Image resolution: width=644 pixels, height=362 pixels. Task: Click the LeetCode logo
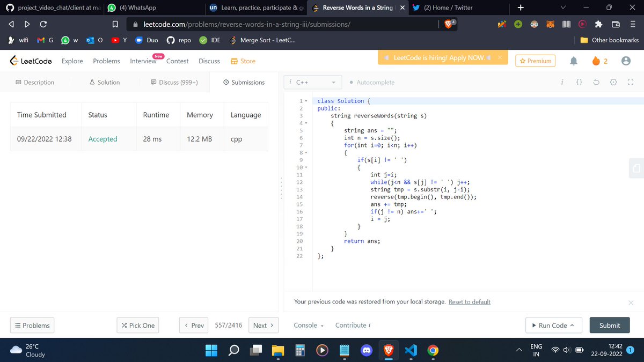pos(31,61)
